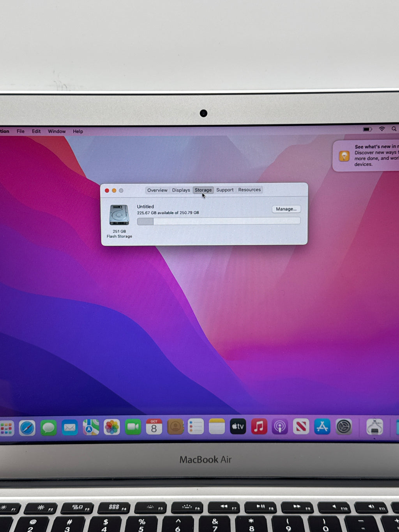Open Spotlight search magnifier icon
This screenshot has width=399, height=532.
tap(394, 129)
